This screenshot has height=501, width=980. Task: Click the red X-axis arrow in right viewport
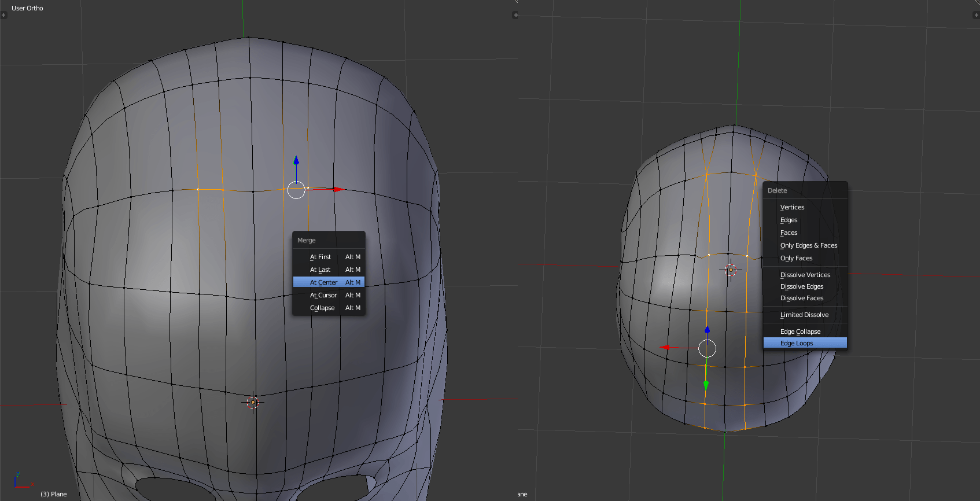(666, 347)
